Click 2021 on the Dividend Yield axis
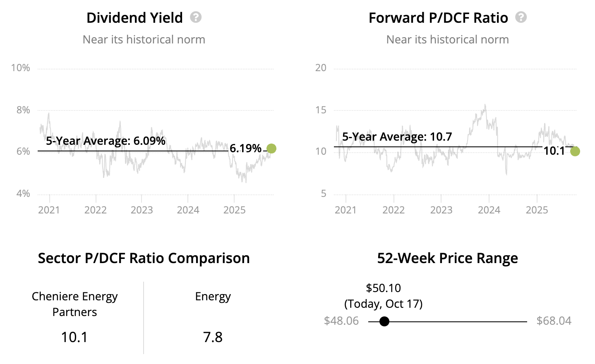This screenshot has height=364, width=595. point(49,210)
